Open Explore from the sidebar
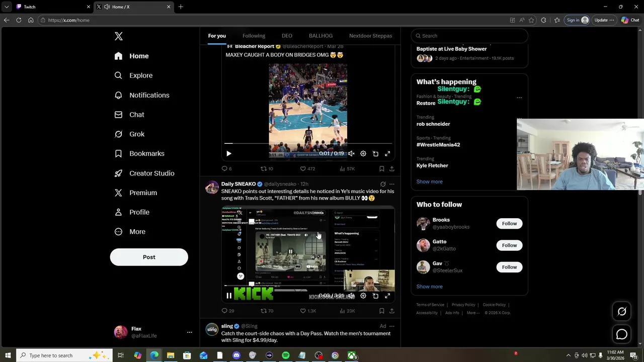This screenshot has height=362, width=644. (x=133, y=75)
